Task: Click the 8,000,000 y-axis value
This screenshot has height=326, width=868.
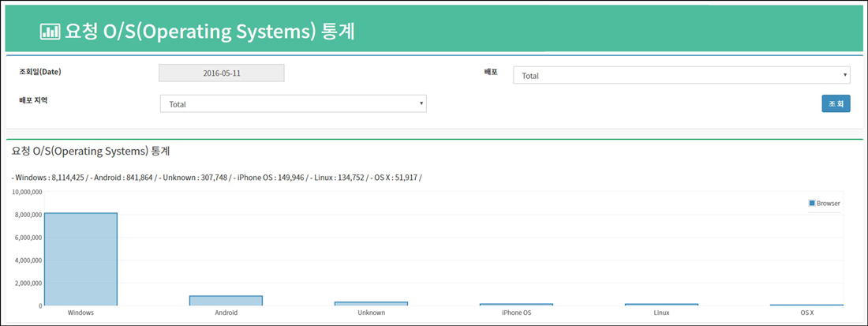Action: click(x=28, y=215)
